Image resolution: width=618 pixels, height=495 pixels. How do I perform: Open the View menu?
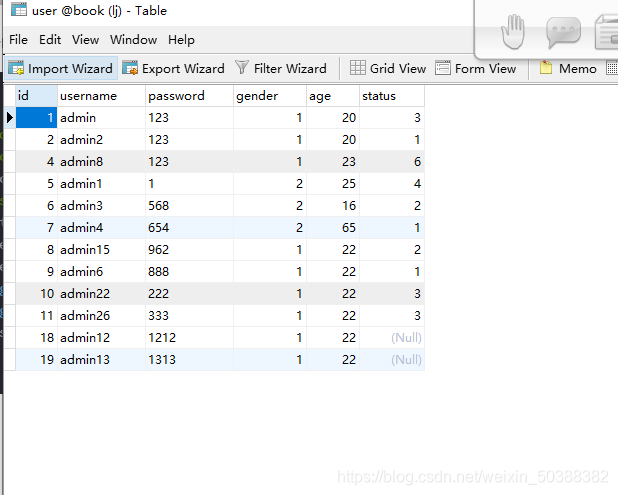[x=85, y=40]
